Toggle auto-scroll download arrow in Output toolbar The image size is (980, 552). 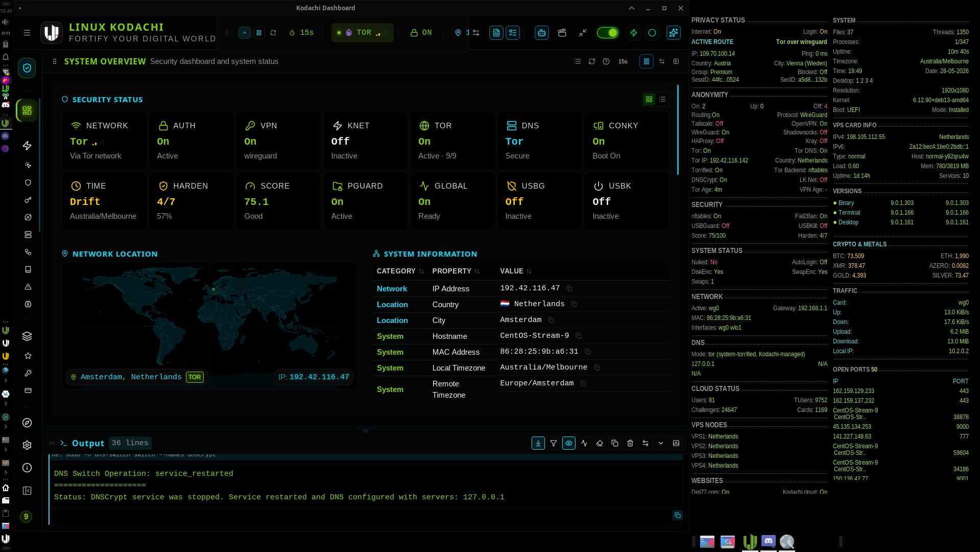coord(538,443)
